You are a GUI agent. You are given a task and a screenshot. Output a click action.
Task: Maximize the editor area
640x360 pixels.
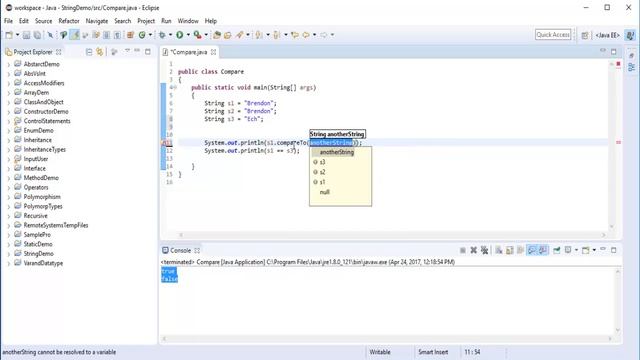point(613,51)
